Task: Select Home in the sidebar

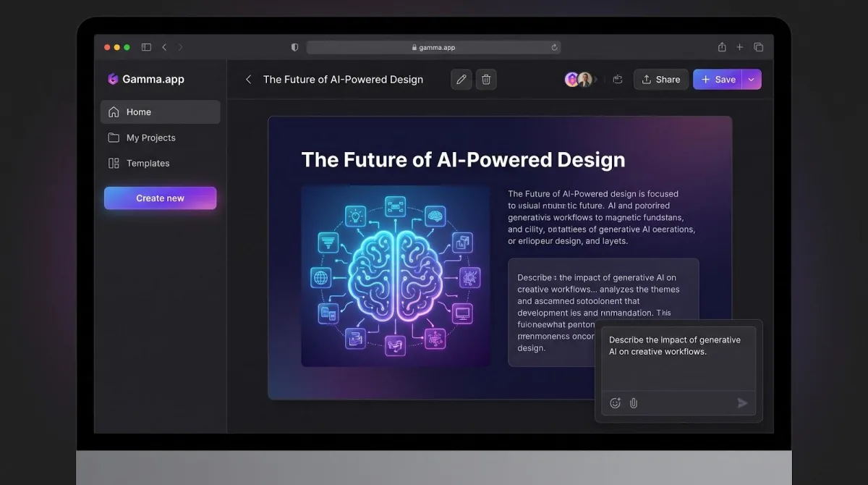Action: 161,112
